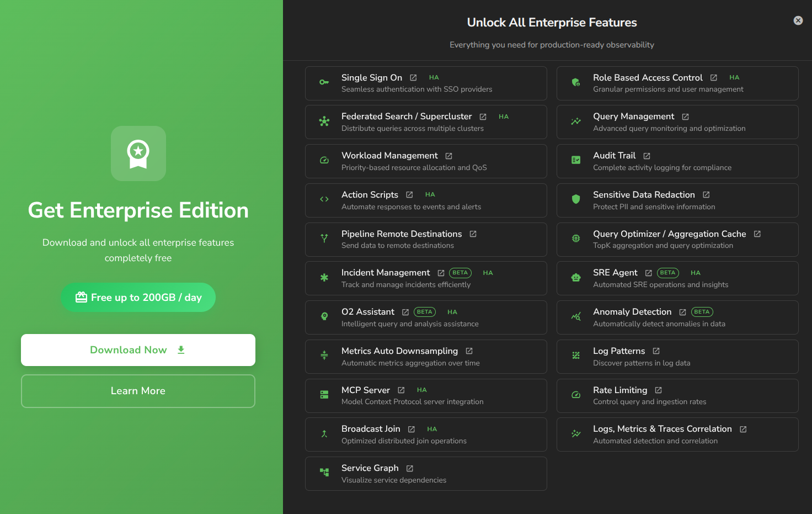The height and width of the screenshot is (514, 812).
Task: Open Sensitive Data Redaction link icon
Action: point(706,195)
